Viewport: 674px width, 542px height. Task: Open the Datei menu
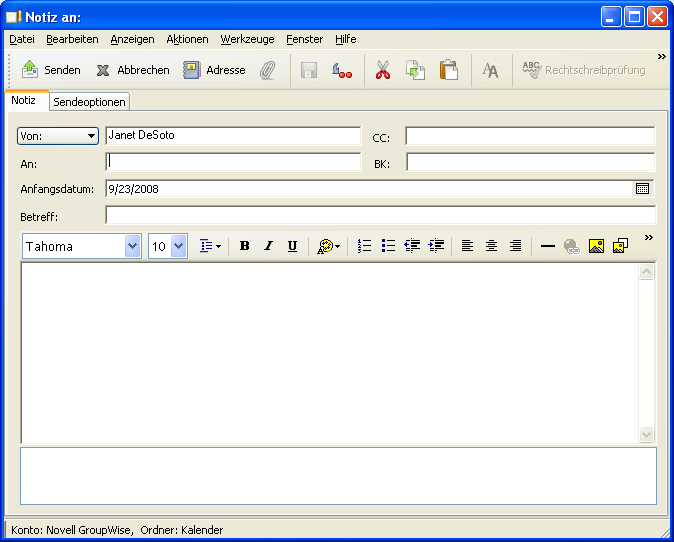22,39
